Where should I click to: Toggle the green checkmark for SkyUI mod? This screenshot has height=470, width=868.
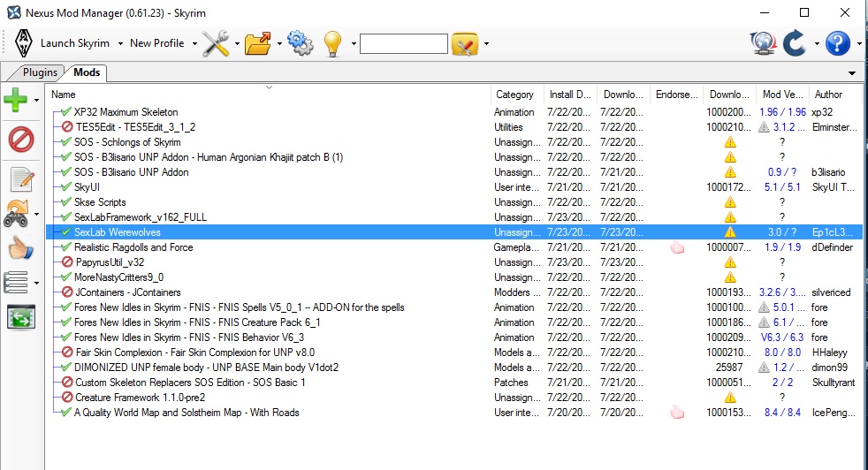67,187
